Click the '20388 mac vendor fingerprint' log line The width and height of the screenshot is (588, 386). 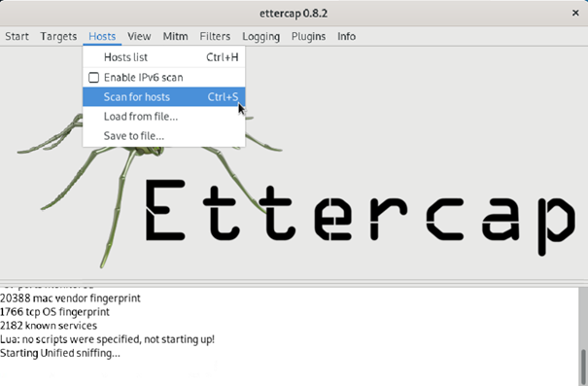(x=70, y=298)
